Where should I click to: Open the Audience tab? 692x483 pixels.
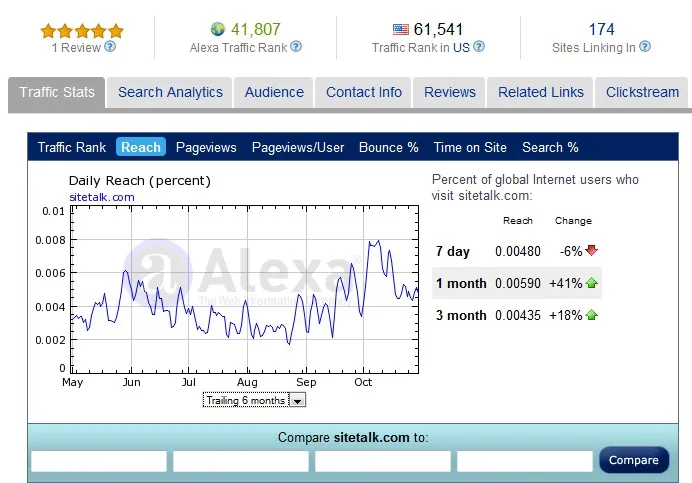[x=274, y=92]
